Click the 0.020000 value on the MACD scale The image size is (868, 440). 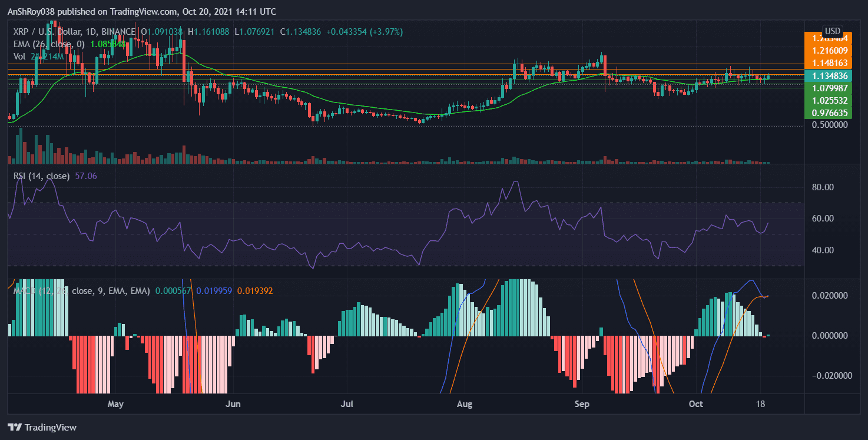(x=829, y=296)
